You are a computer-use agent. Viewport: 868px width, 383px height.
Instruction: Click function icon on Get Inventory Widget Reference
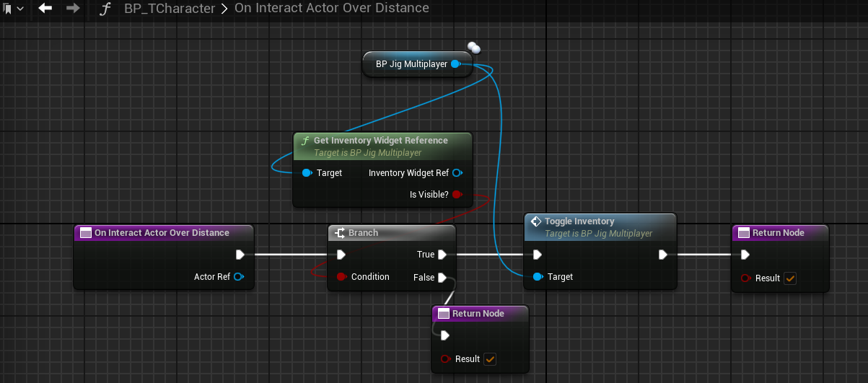point(305,141)
